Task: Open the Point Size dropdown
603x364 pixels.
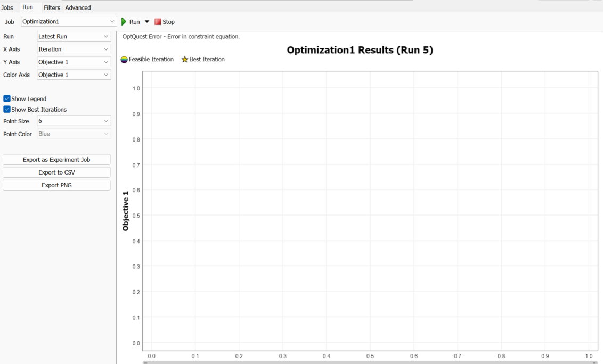Action: click(x=74, y=121)
